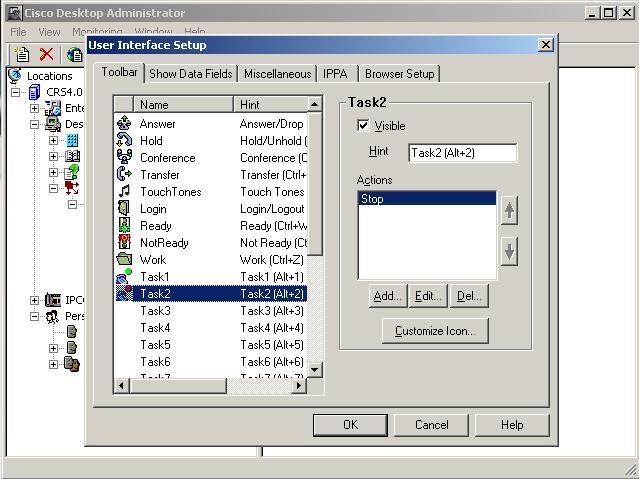639x479 pixels.
Task: Click the Del... action button
Action: coord(469,296)
